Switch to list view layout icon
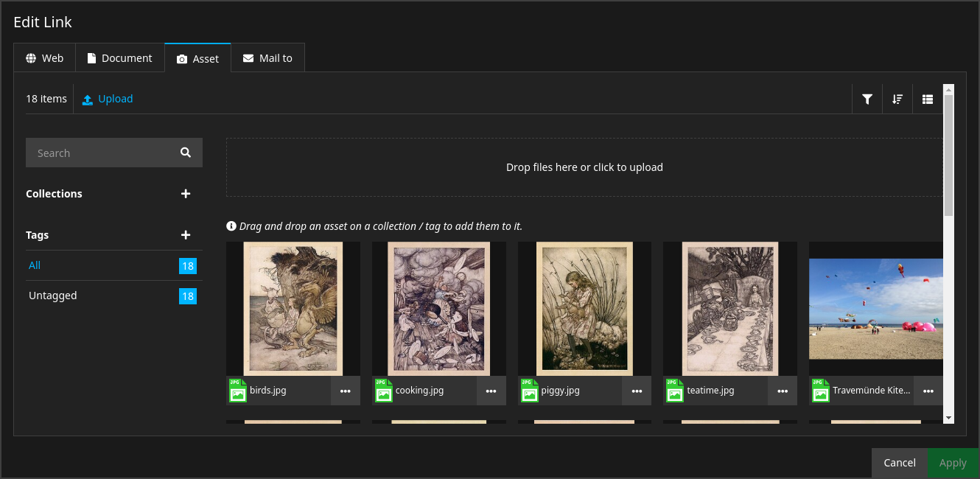980x479 pixels. tap(928, 99)
